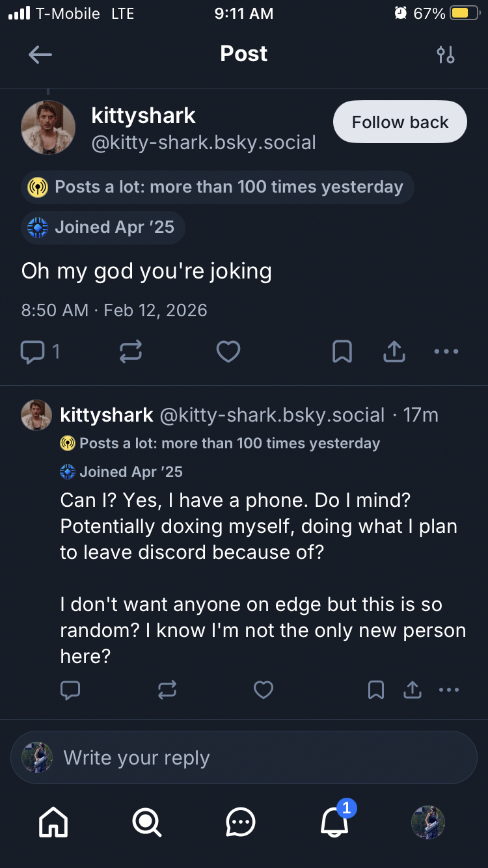Like the "Can I? Yes" reply
This screenshot has height=868, width=488.
coord(264,690)
